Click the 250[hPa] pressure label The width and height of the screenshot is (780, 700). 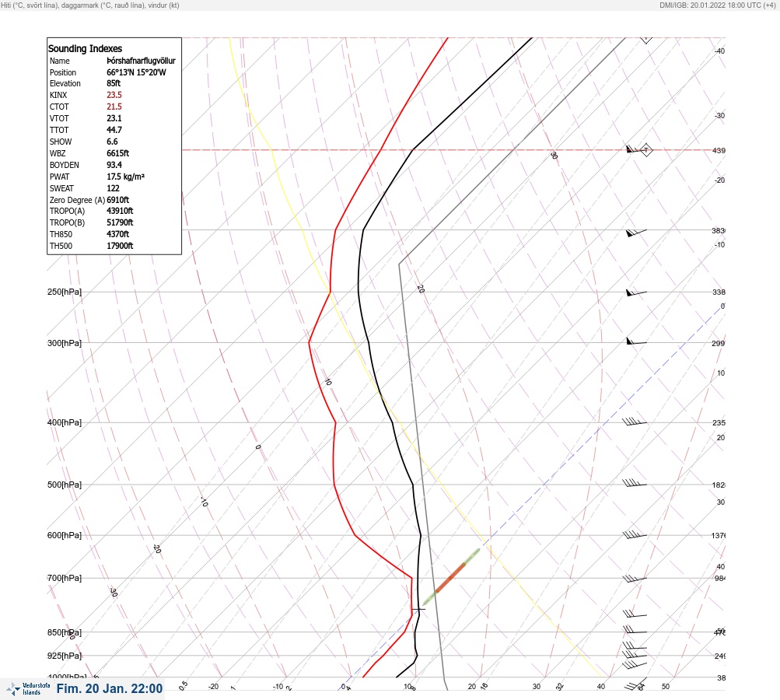coord(65,292)
